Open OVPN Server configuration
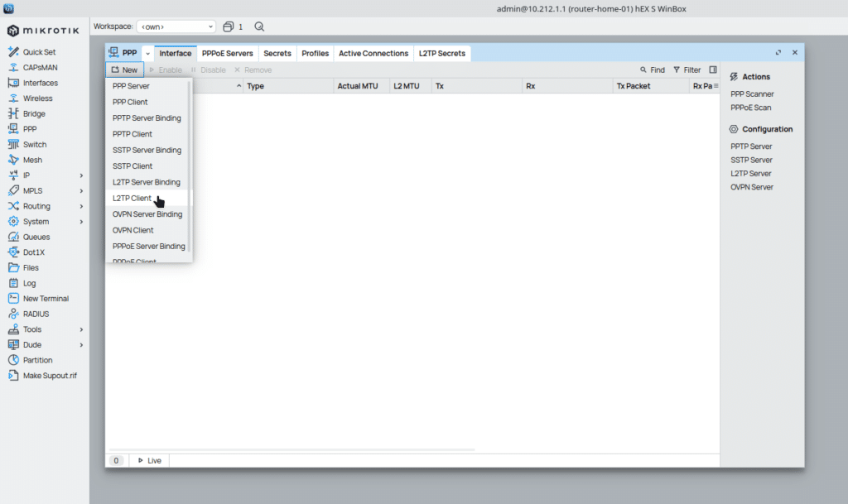This screenshot has width=848, height=504. click(x=752, y=187)
